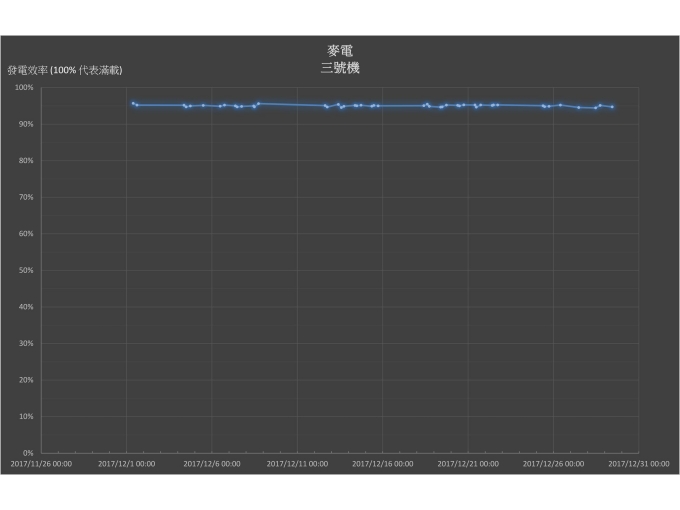
Task: Select the last data point of the blue line
Action: point(612,107)
